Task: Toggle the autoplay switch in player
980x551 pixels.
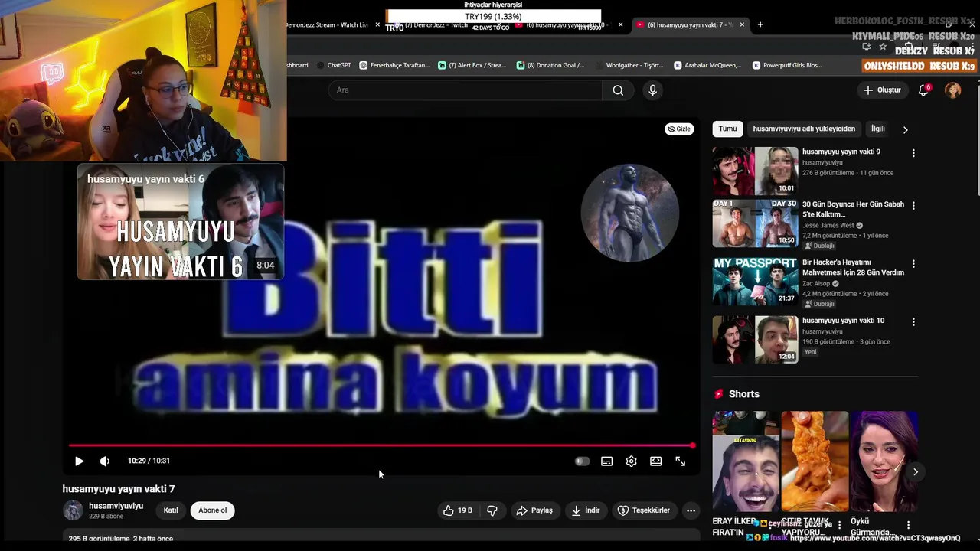Action: pos(582,461)
